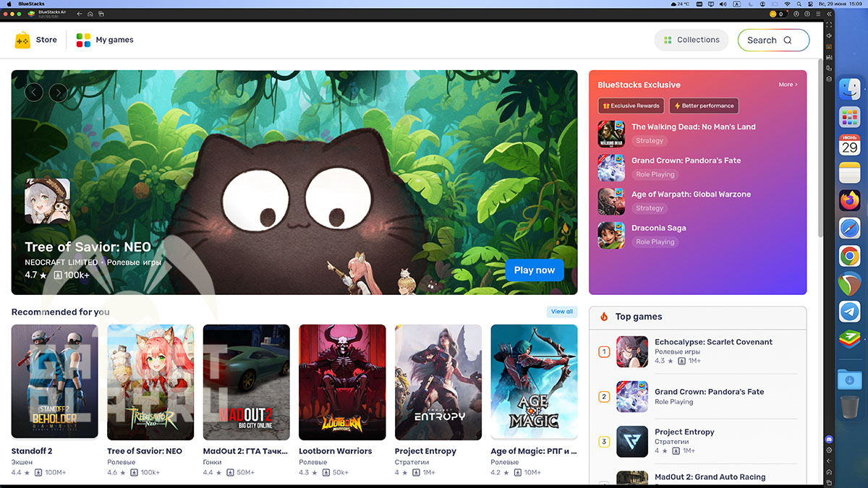The width and height of the screenshot is (868, 488).
Task: Select the Better performance tag
Action: 704,106
